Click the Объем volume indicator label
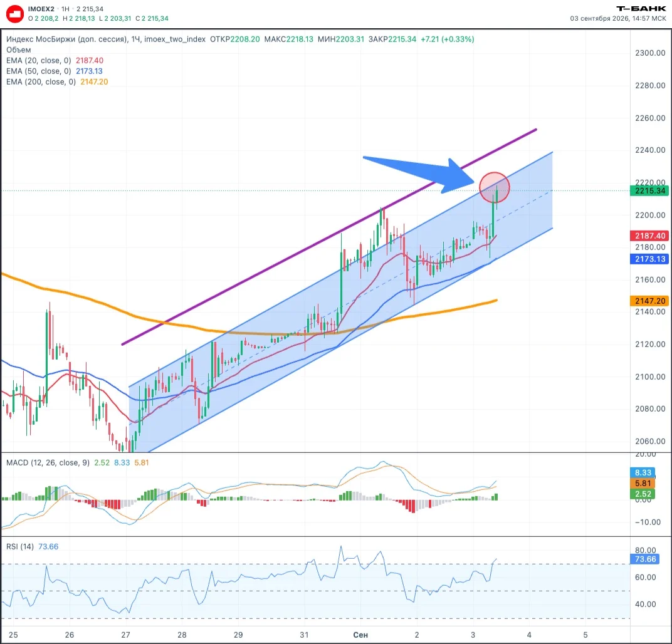Screen dimensions: 672x644 point(18,49)
